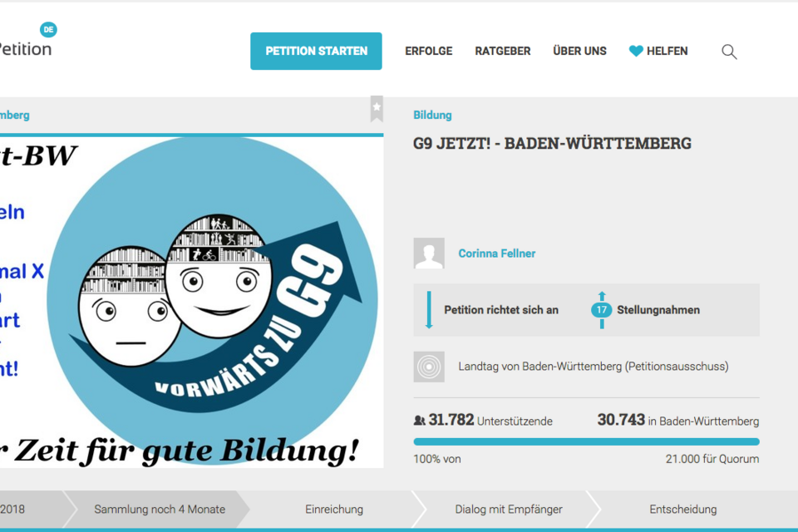Click the Landtag recipient spiral icon
The image size is (798, 532).
pos(429,367)
